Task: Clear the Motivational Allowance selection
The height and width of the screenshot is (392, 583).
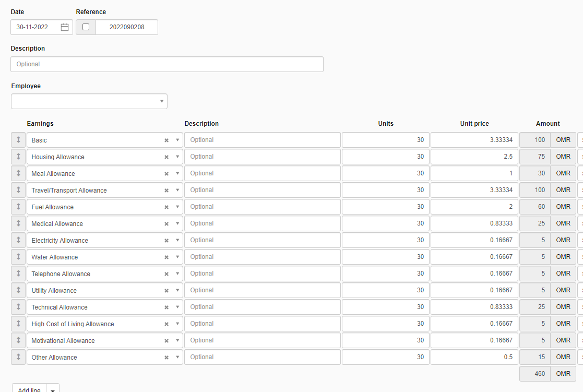Action: 166,341
